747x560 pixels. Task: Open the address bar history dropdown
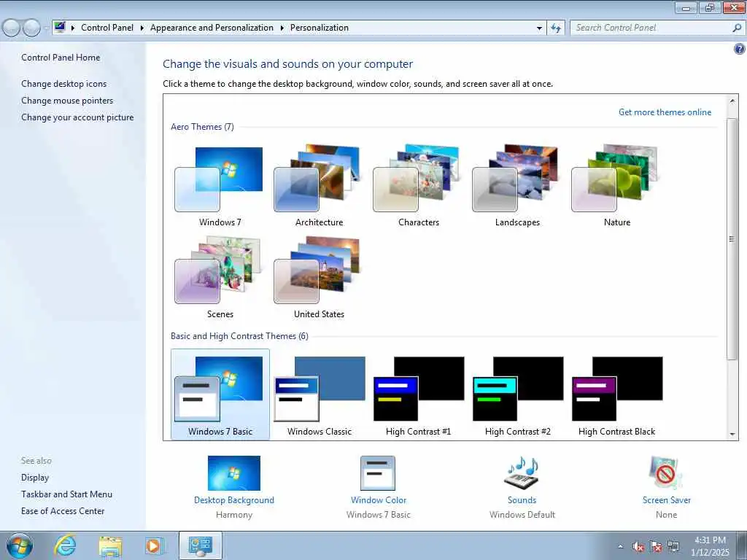pos(539,28)
